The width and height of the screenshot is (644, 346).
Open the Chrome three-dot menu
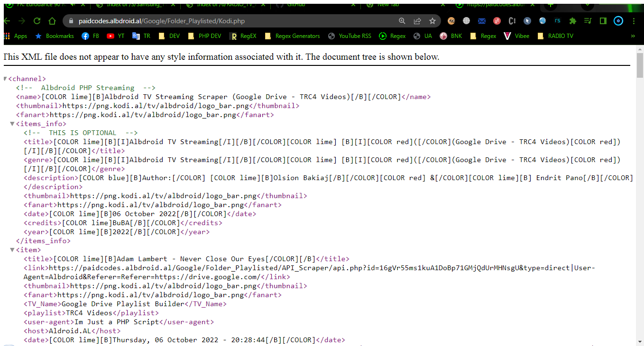pyautogui.click(x=634, y=21)
